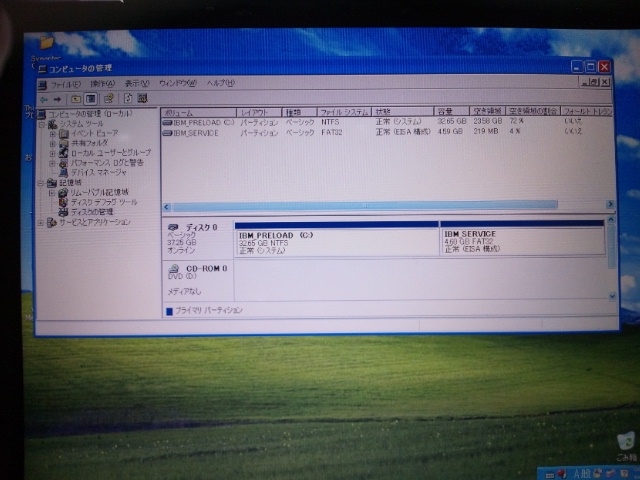Toggle the Show/Hide console tree button
Image resolution: width=640 pixels, height=480 pixels.
[x=91, y=99]
